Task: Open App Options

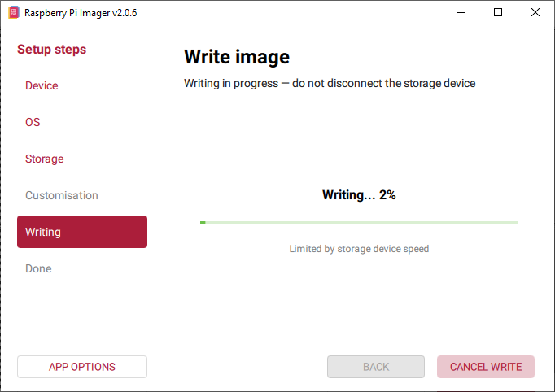Action: point(82,367)
